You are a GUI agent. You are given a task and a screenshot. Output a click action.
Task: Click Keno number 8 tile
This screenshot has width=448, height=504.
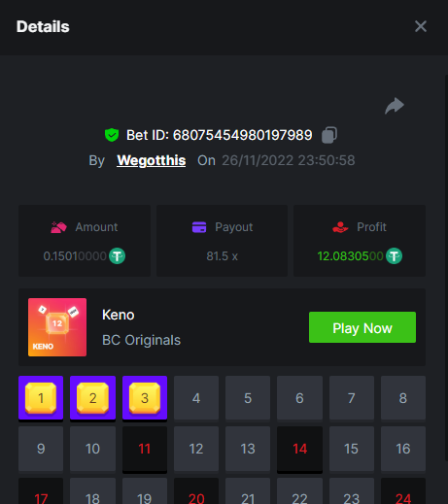point(403,398)
